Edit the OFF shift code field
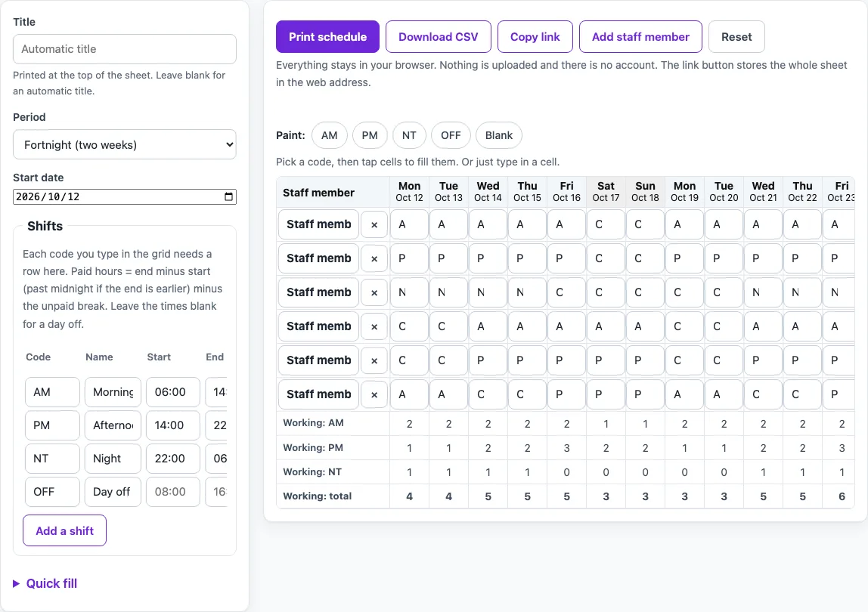This screenshot has height=612, width=868. pos(53,491)
